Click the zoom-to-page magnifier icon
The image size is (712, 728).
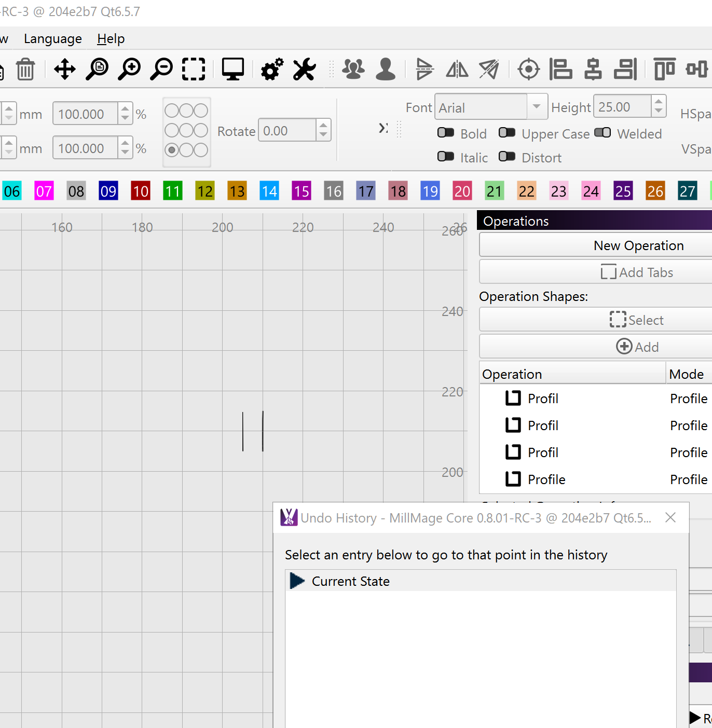(97, 69)
